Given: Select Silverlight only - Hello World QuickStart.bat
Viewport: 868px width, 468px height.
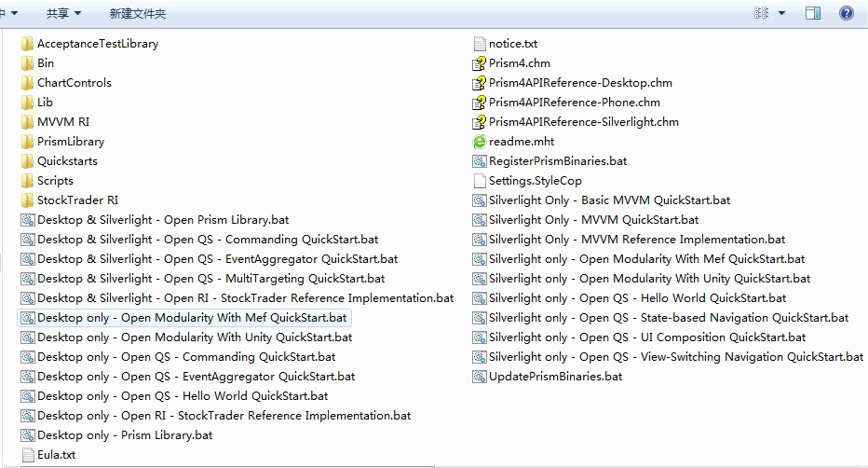Looking at the screenshot, I should (630, 298).
